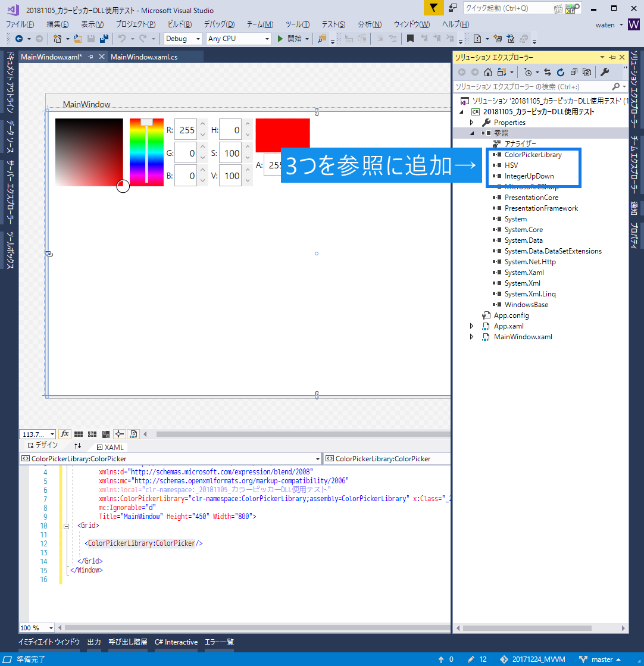Open the C# Interactive tab
Screen dimensions: 644x666
[x=176, y=642]
